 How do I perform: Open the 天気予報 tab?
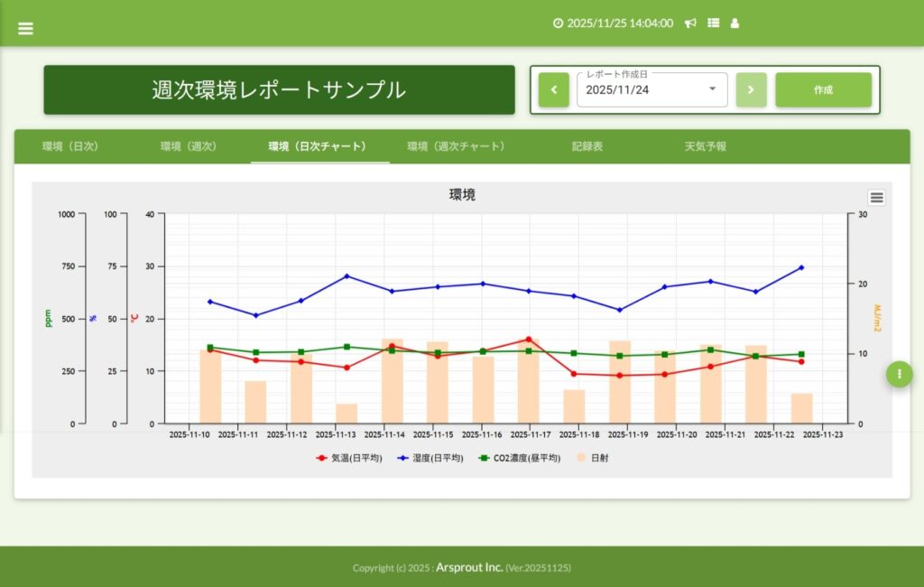[x=705, y=146]
